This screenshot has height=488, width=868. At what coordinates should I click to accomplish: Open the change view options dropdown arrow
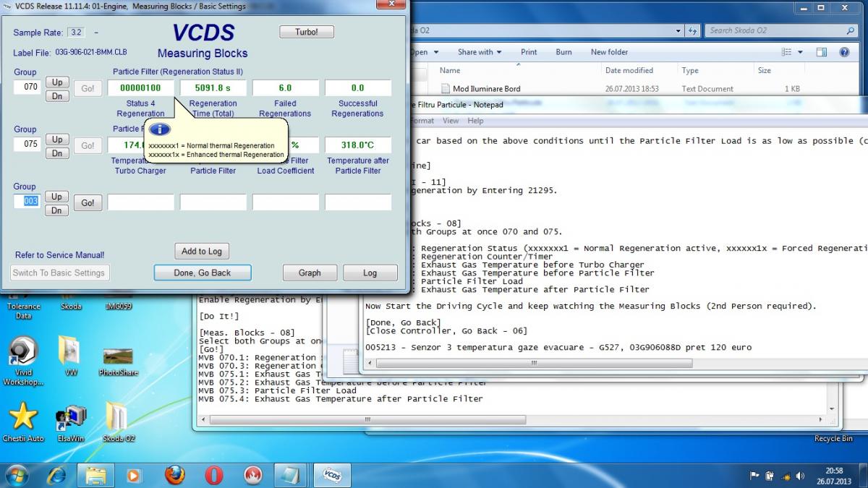pos(801,52)
